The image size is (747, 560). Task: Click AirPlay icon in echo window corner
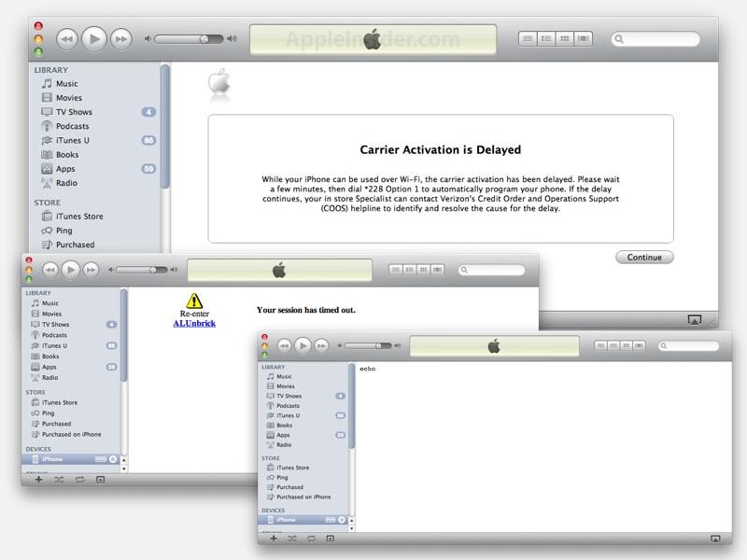715,539
